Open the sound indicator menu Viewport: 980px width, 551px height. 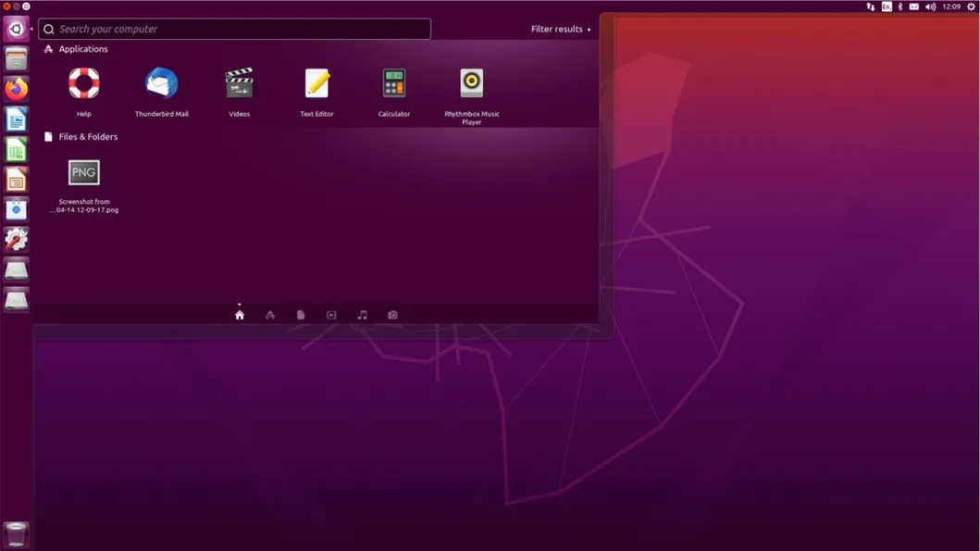tap(929, 6)
